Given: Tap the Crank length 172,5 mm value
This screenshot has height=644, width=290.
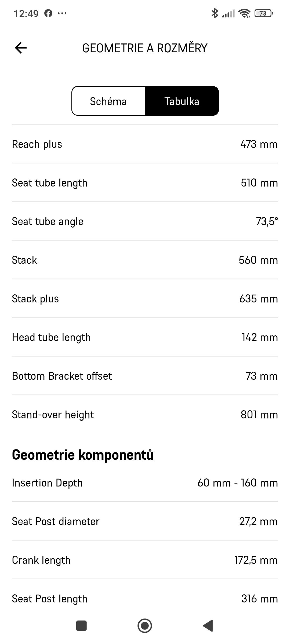Looking at the screenshot, I should [256, 560].
